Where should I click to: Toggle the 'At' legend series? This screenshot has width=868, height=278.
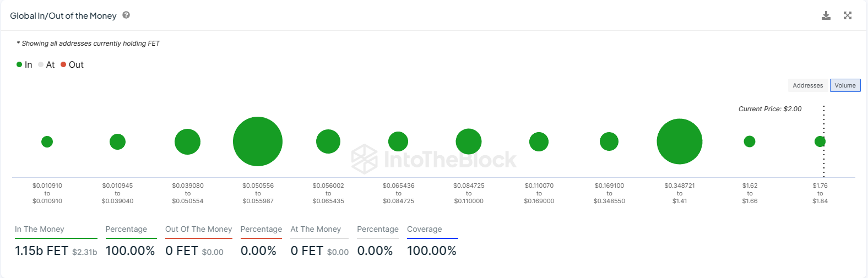46,65
